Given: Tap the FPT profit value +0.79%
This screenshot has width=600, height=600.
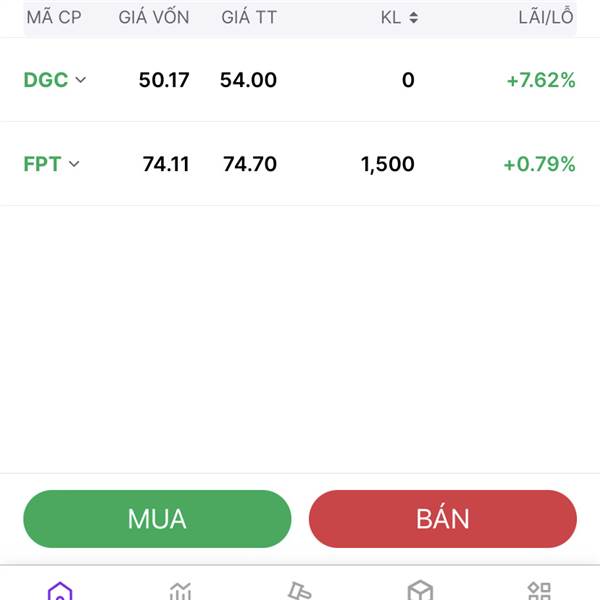Looking at the screenshot, I should point(539,164).
